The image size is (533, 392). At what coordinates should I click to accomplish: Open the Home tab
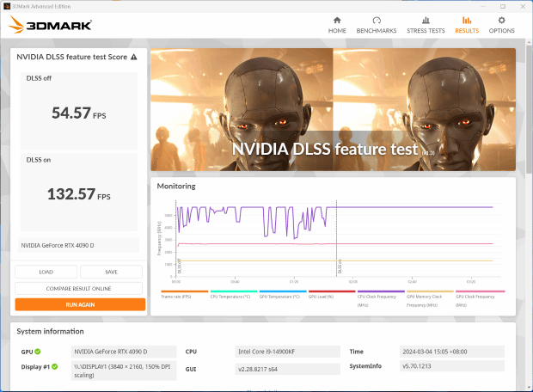tap(337, 25)
